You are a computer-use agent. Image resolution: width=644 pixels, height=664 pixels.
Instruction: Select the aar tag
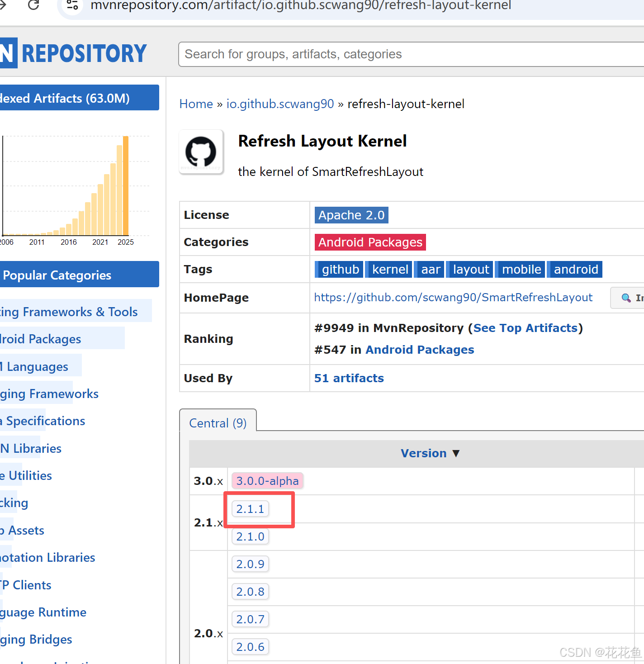click(430, 269)
